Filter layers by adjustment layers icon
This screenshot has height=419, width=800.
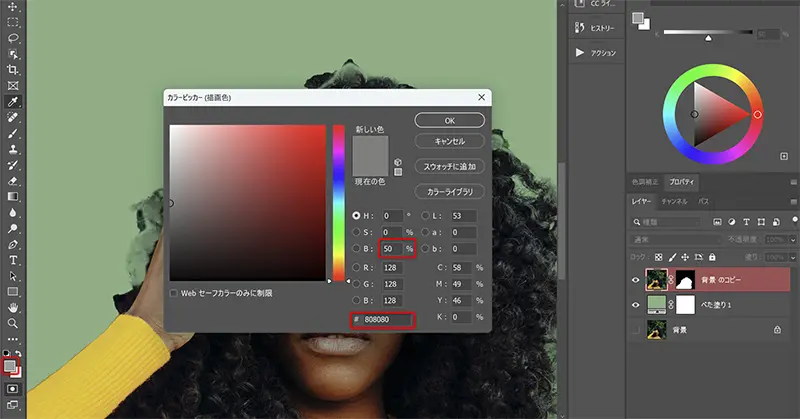[x=732, y=222]
